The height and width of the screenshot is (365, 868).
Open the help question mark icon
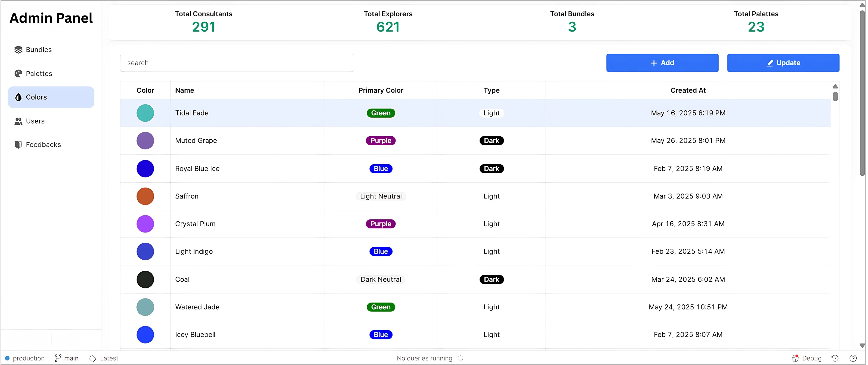click(853, 358)
